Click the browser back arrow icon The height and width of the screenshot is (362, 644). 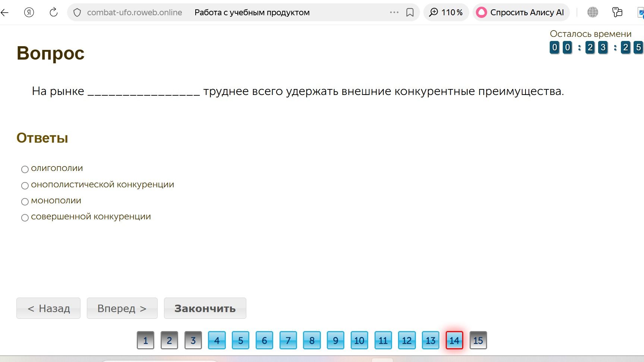click(x=4, y=13)
